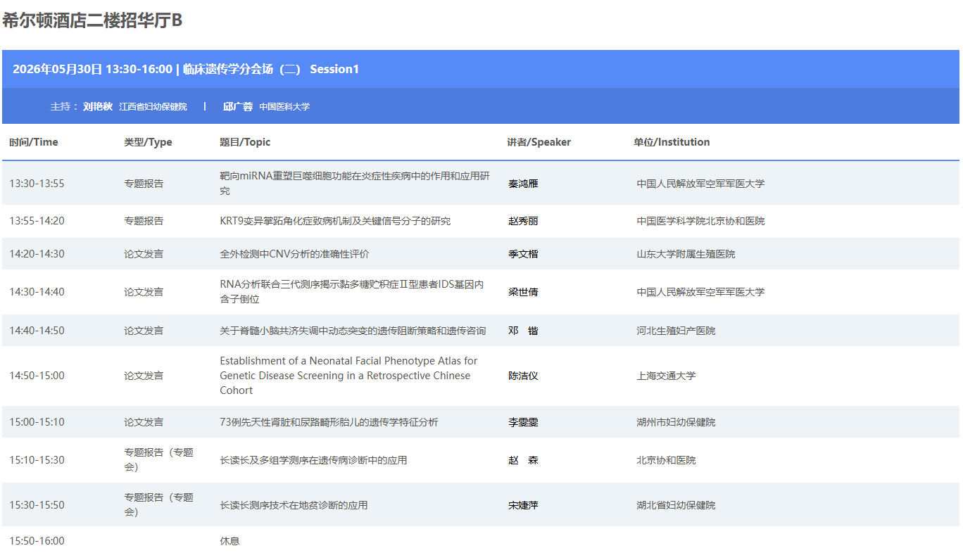
Task: Click the 单位/Institution column header
Action: click(672, 142)
